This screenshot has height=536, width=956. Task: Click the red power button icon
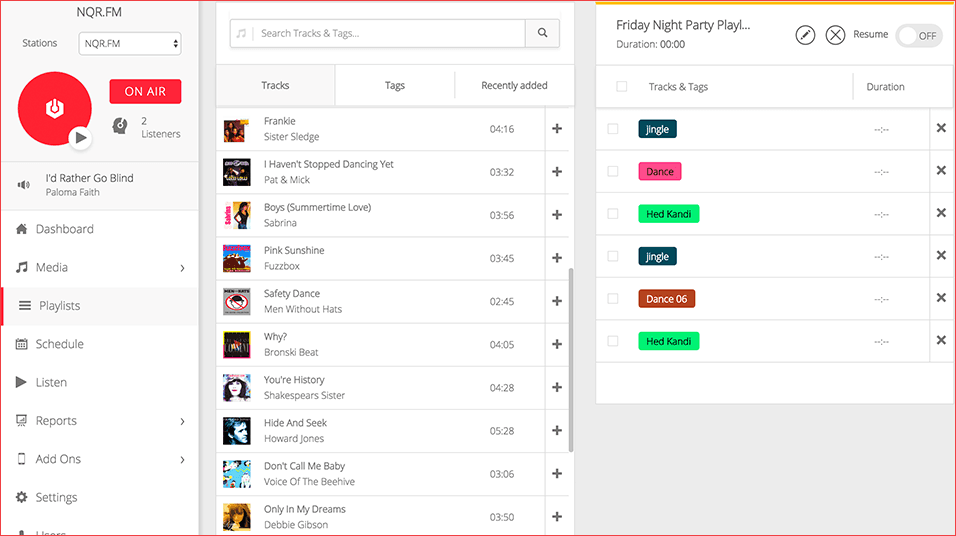pyautogui.click(x=55, y=108)
